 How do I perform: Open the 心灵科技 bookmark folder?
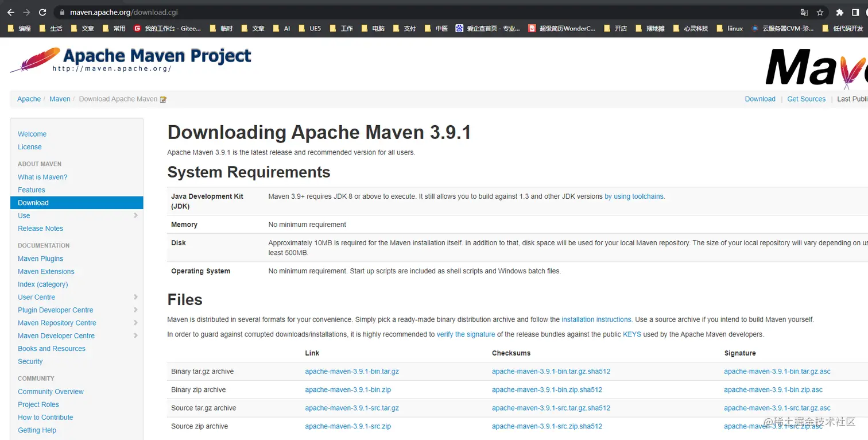tap(691, 28)
